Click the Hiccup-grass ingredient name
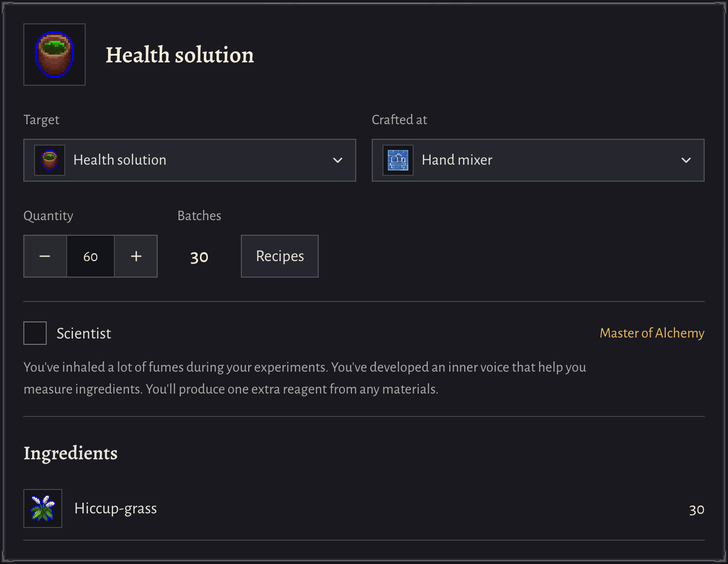The height and width of the screenshot is (564, 728). (116, 508)
